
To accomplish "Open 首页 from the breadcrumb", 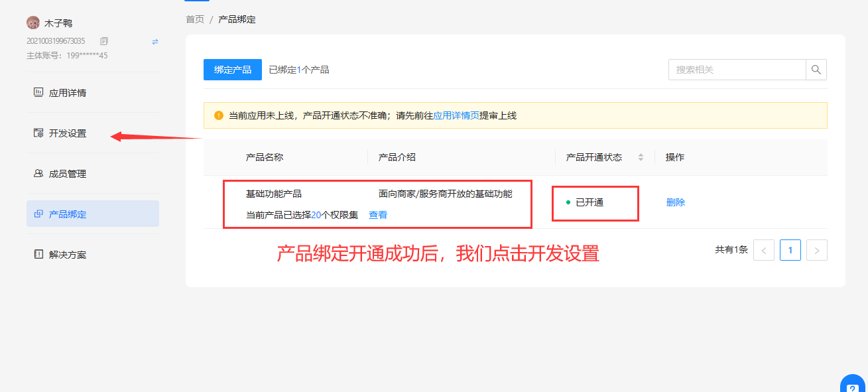I will coord(194,19).
